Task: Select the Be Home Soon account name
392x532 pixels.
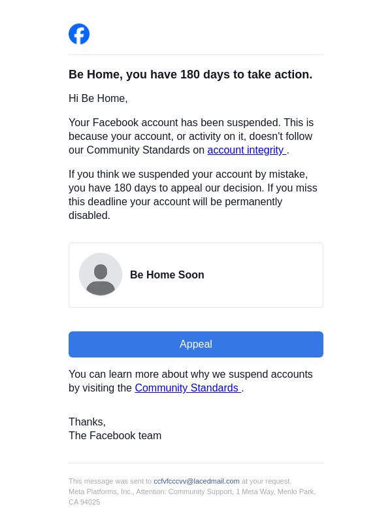Action: tap(167, 275)
